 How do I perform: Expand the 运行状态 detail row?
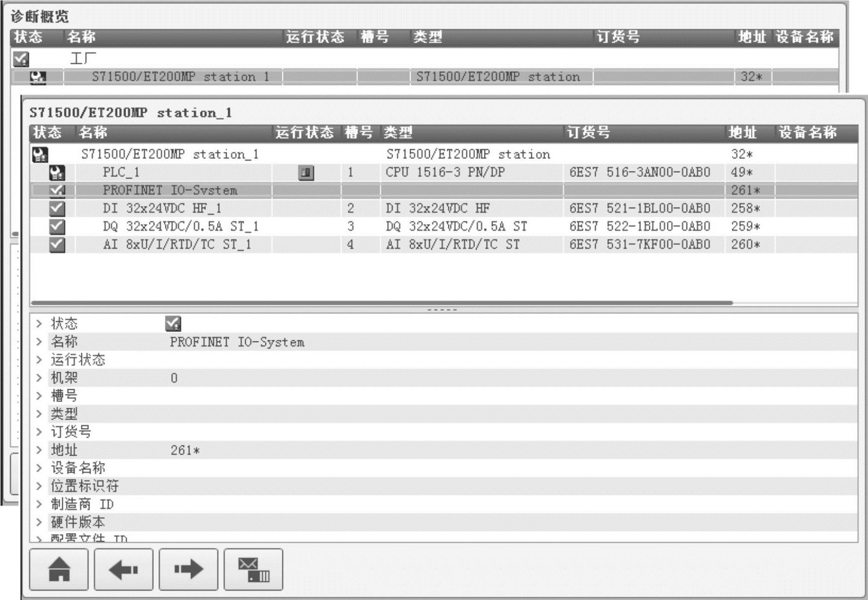(39, 360)
